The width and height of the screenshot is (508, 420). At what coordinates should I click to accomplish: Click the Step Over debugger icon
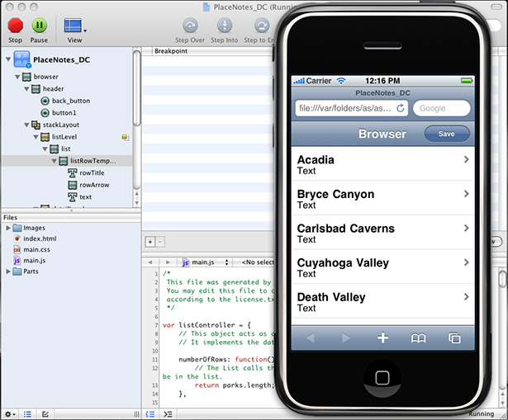pos(190,26)
